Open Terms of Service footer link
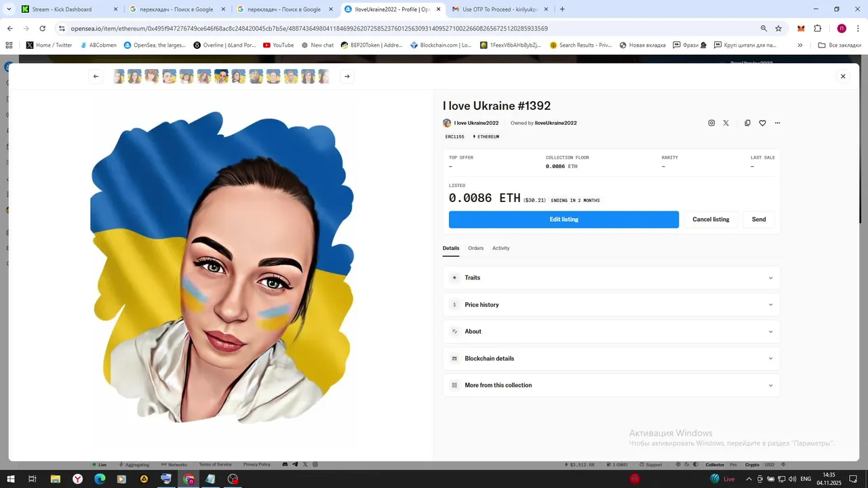 click(215, 465)
